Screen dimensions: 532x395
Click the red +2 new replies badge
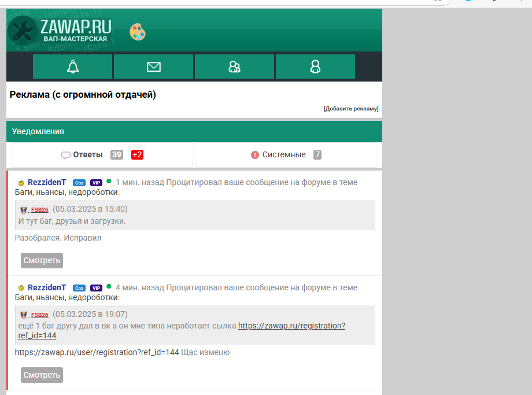point(137,154)
